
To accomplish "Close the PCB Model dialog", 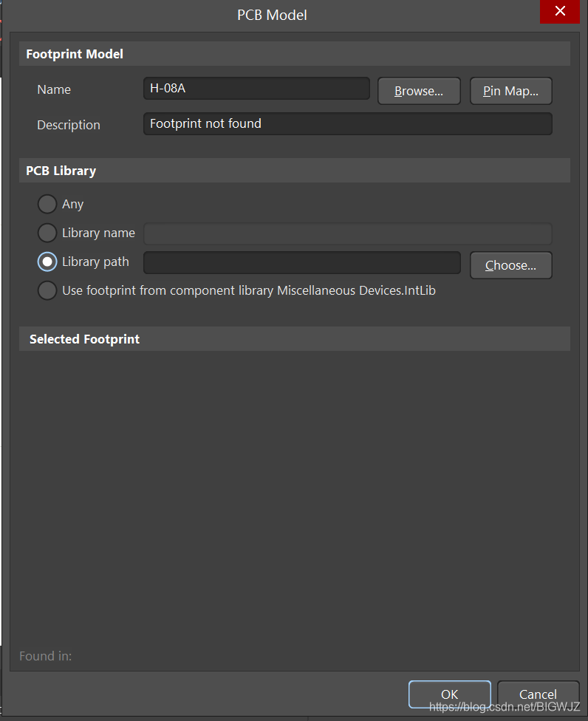I will pyautogui.click(x=559, y=12).
